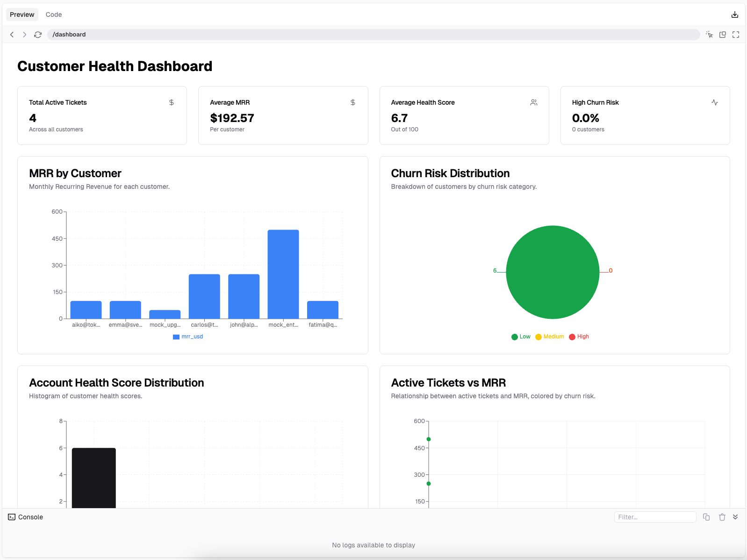747x560 pixels.
Task: Click 'Out of 100' subtitle
Action: pyautogui.click(x=405, y=129)
